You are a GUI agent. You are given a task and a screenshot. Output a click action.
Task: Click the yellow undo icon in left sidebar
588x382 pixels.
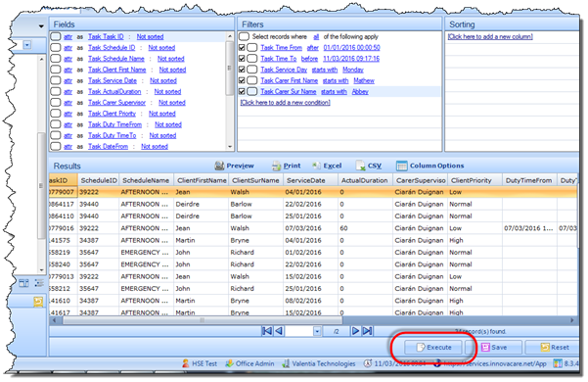38,302
